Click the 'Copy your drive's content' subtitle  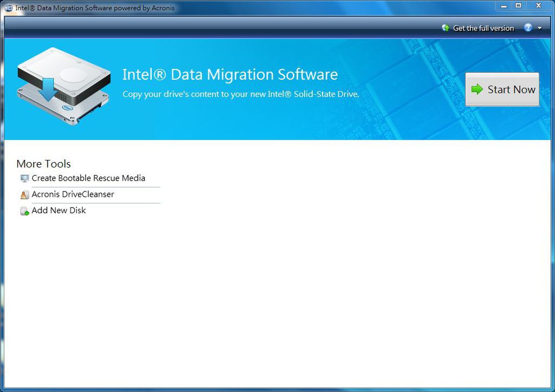(x=241, y=94)
